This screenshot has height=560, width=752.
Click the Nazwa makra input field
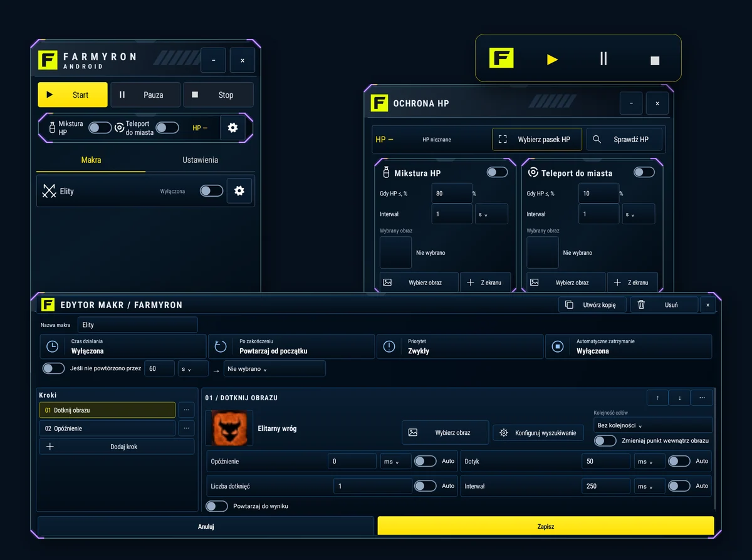coord(138,324)
